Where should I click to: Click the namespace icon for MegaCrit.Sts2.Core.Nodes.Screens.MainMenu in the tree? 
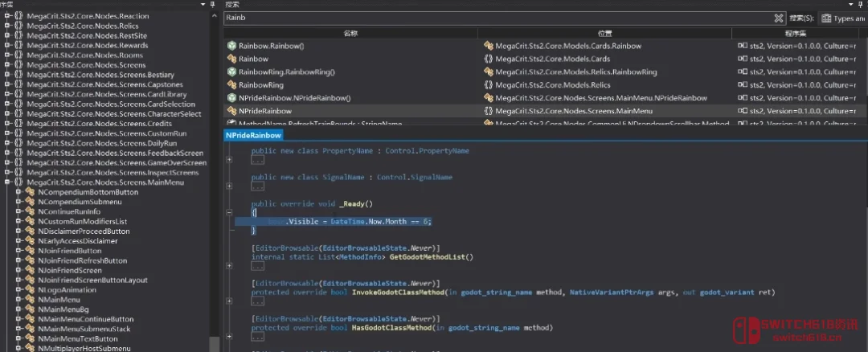(18, 182)
